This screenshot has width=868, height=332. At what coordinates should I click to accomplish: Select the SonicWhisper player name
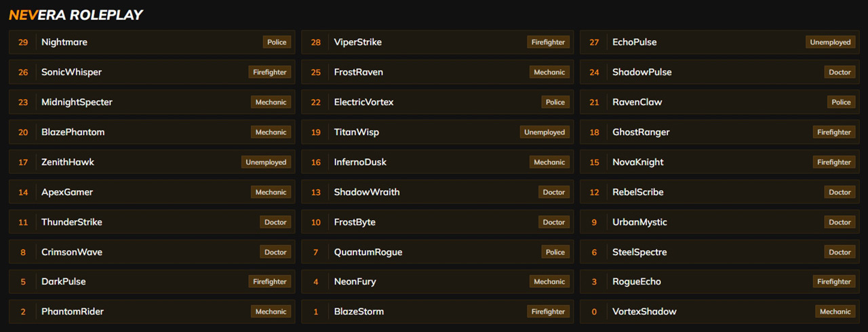(x=71, y=72)
